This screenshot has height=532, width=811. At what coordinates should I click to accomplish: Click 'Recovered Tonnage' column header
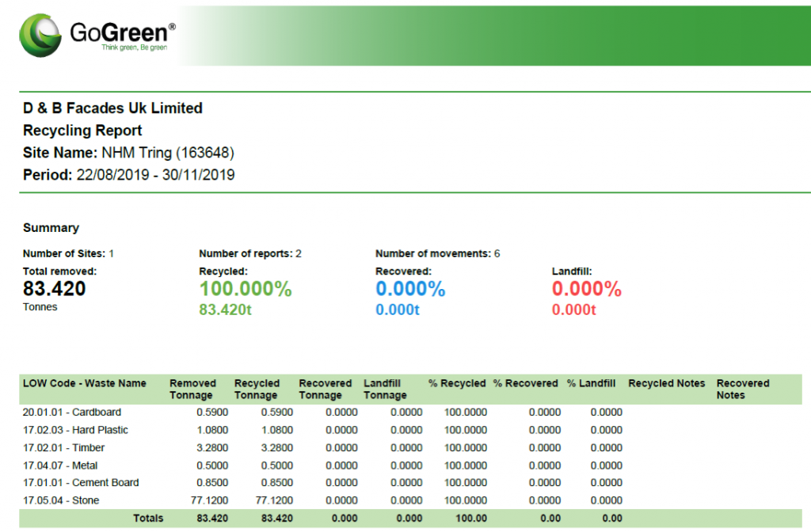pyautogui.click(x=326, y=389)
